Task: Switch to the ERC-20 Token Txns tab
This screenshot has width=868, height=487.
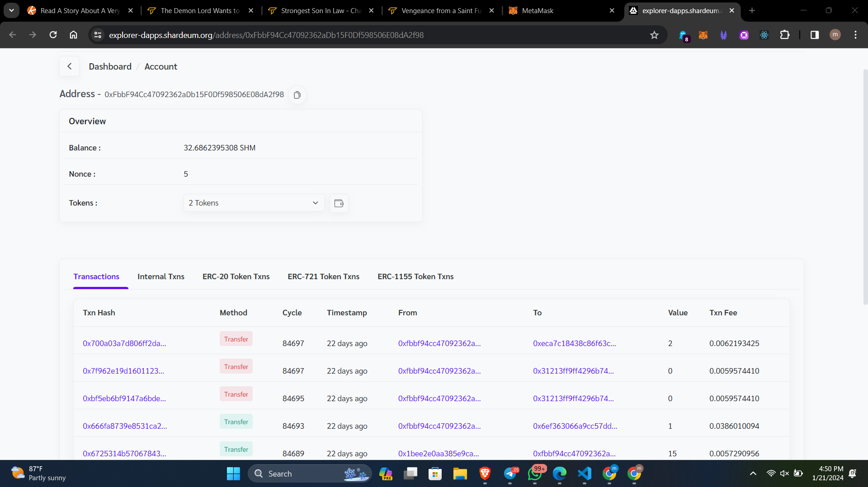Action: (x=236, y=276)
